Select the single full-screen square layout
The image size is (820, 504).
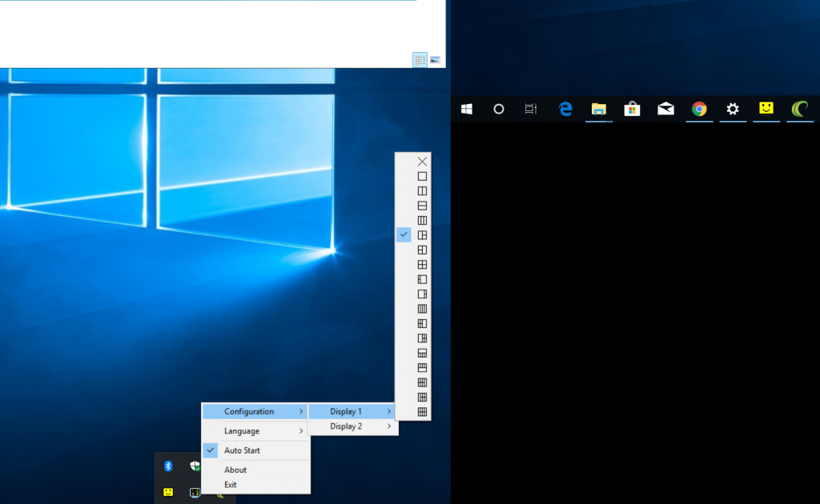coord(422,176)
